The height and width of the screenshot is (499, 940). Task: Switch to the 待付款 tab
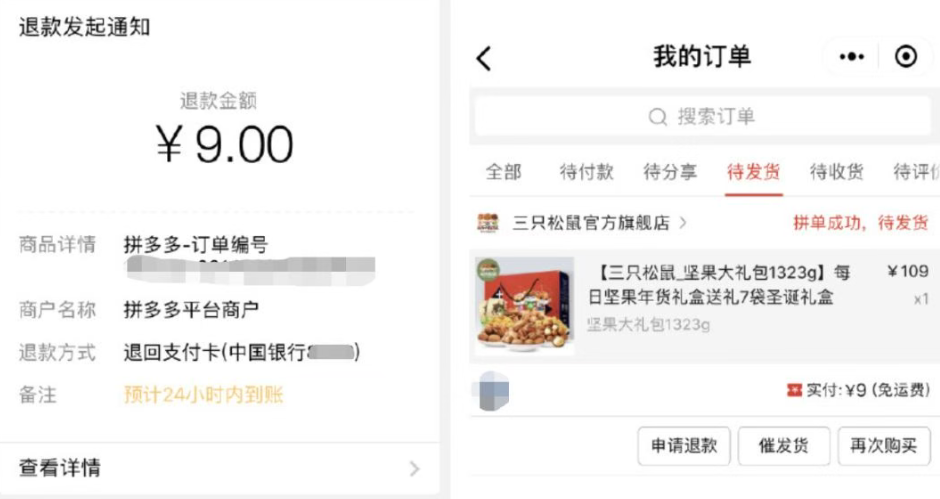point(587,172)
